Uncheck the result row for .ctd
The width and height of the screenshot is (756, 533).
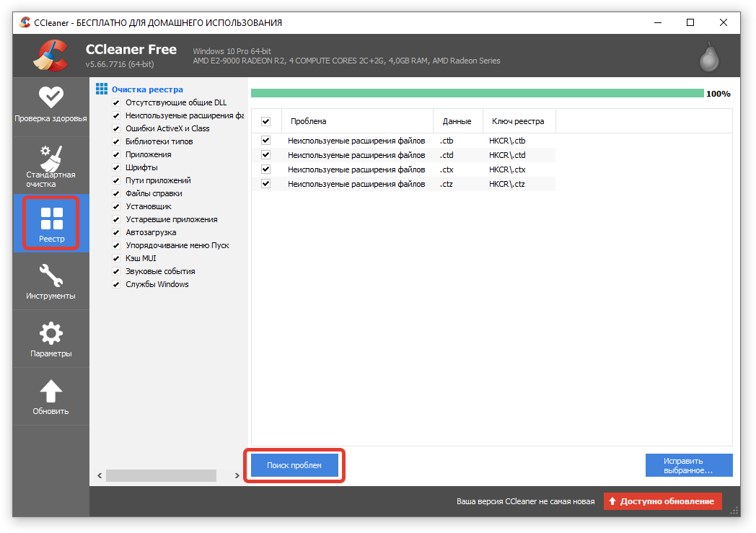[x=265, y=154]
